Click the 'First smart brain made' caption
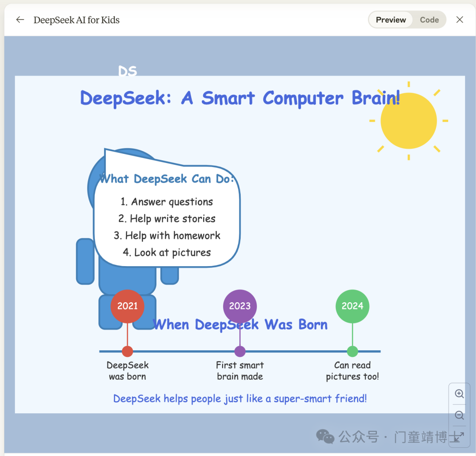This screenshot has width=476, height=456. coord(240,371)
